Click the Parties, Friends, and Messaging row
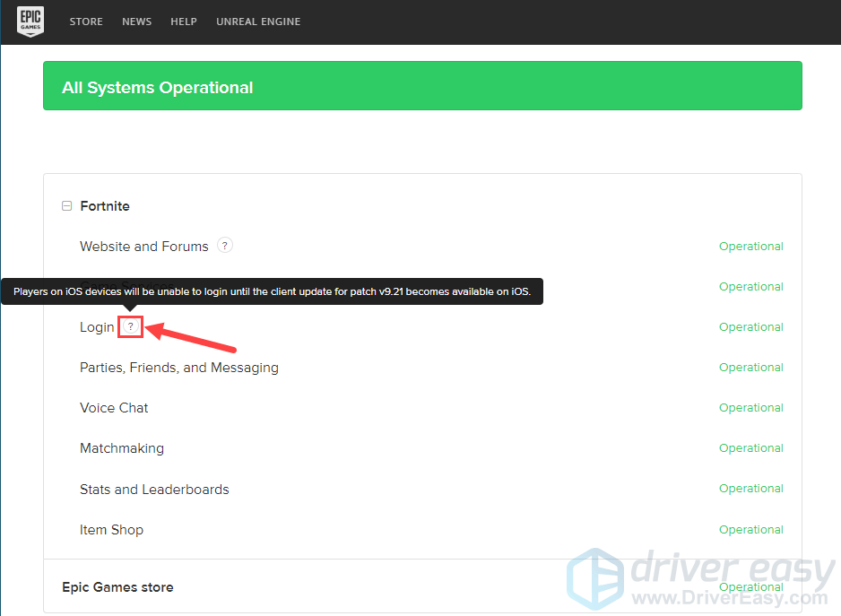The image size is (841, 616). point(178,367)
